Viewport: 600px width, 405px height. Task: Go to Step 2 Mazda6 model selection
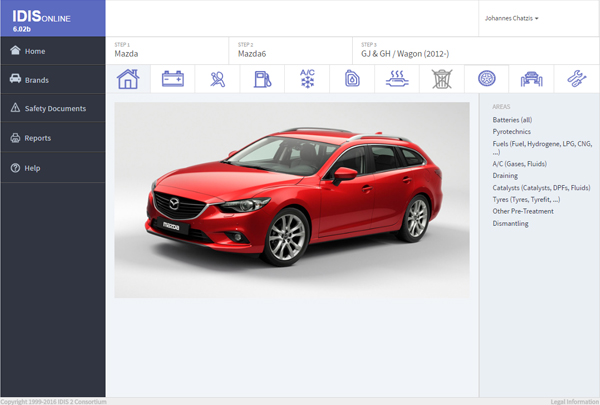pyautogui.click(x=290, y=51)
